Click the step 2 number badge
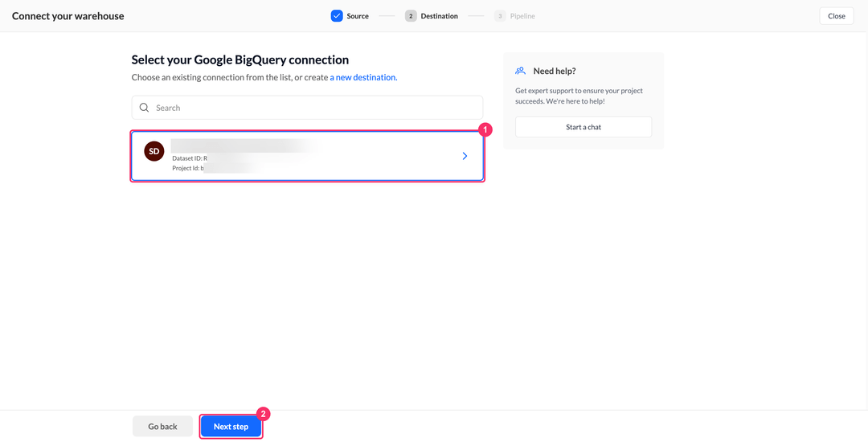 pyautogui.click(x=411, y=16)
